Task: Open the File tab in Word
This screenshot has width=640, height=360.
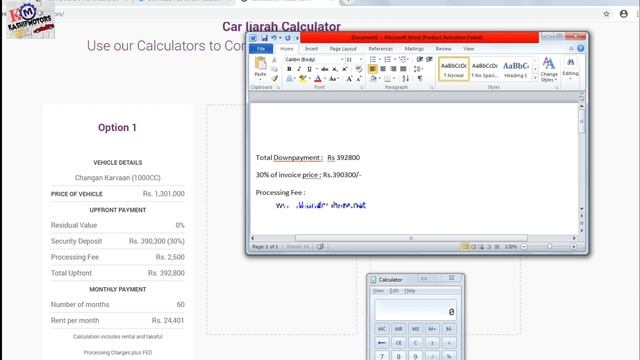Action: coord(261,49)
